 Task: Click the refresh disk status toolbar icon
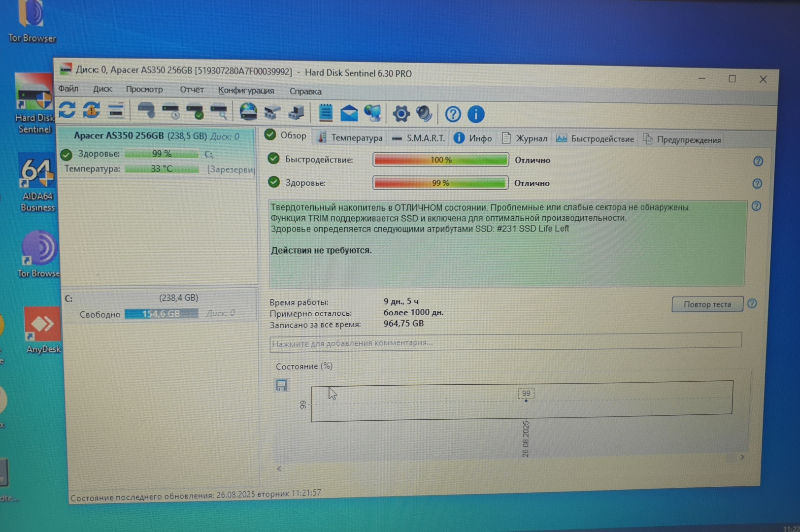67,110
